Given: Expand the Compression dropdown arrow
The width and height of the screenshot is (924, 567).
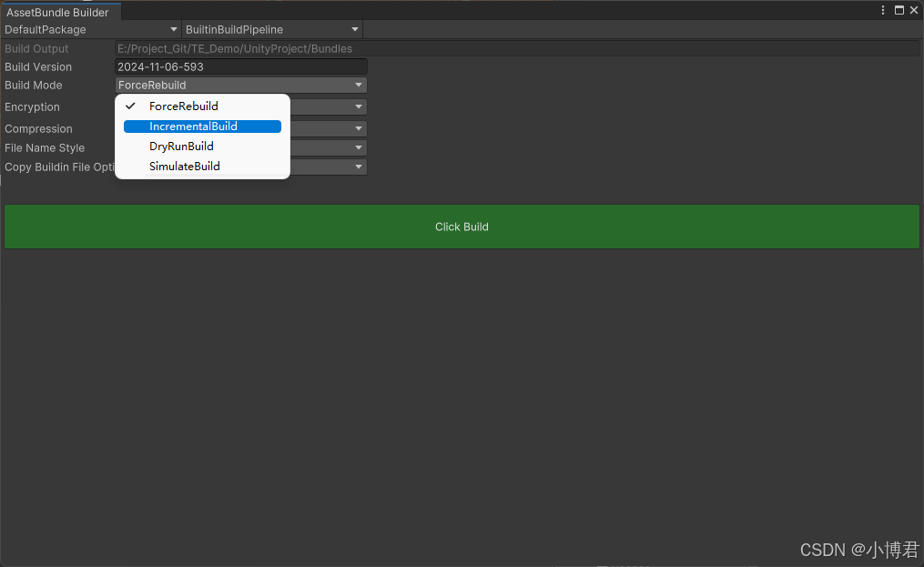Looking at the screenshot, I should [x=359, y=128].
